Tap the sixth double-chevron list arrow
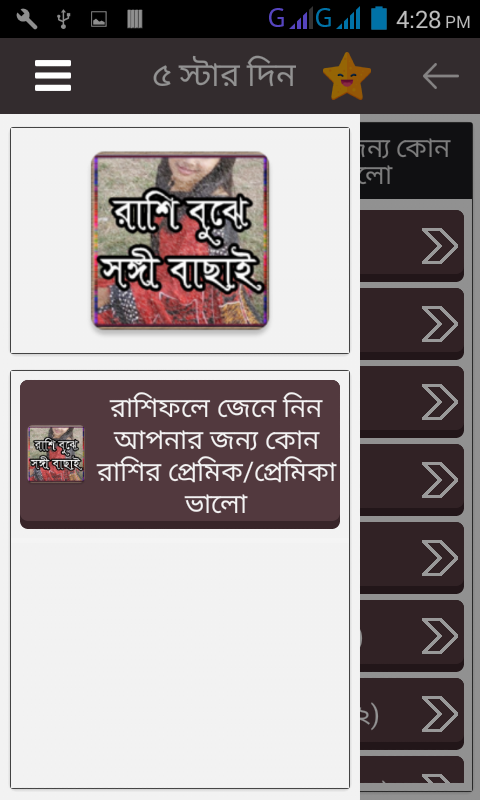 coord(440,636)
